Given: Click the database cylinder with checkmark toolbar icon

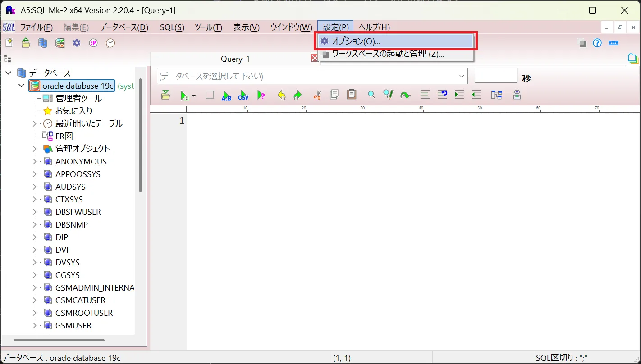Looking at the screenshot, I should [60, 43].
